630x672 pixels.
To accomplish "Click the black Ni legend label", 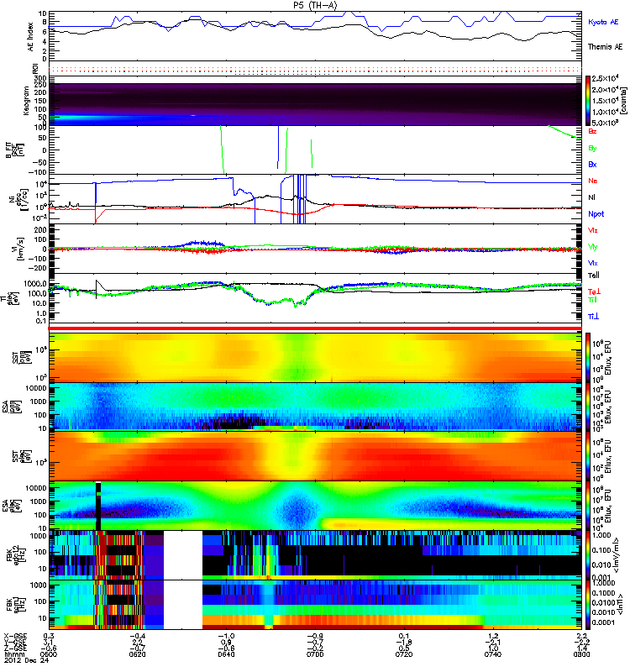I will point(591,197).
